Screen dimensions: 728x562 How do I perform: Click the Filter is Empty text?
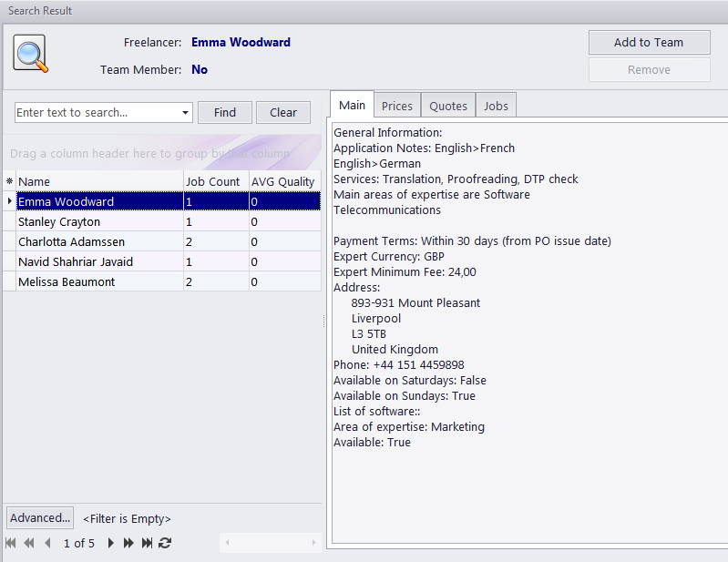127,518
